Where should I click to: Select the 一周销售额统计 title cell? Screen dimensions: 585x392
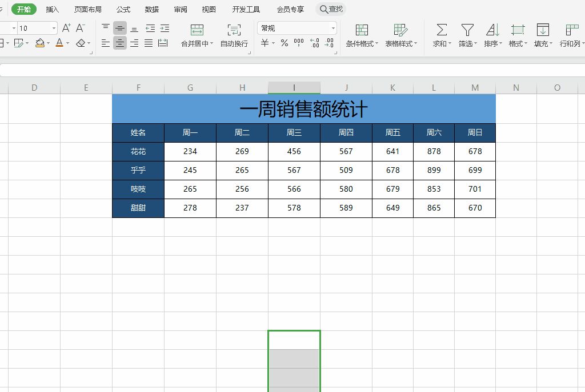click(x=303, y=108)
